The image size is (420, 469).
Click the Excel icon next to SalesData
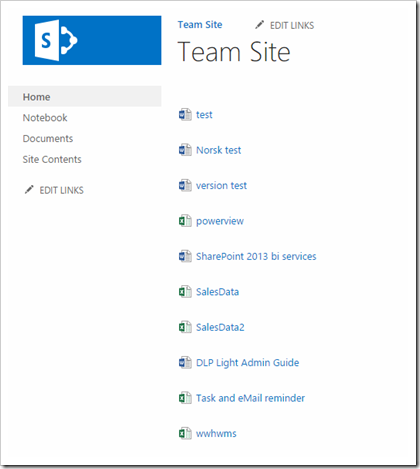pyautogui.click(x=185, y=292)
